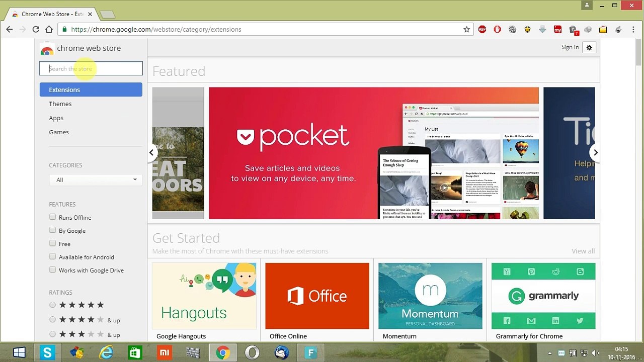Focus the browser address bar
This screenshot has height=362, width=644.
click(x=266, y=30)
